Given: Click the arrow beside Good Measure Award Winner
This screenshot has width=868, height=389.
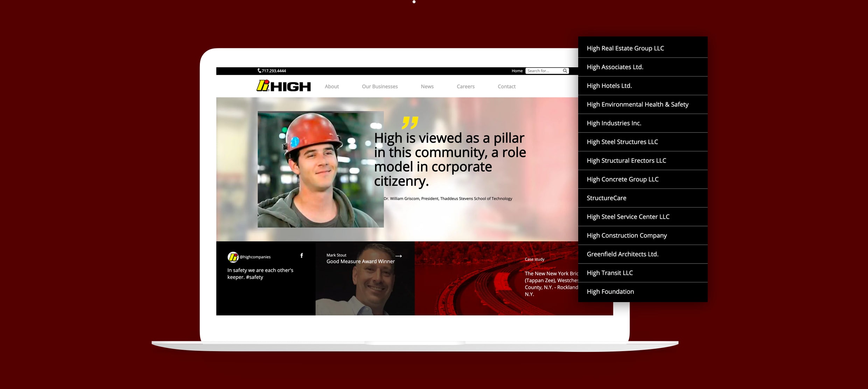Looking at the screenshot, I should pos(399,256).
